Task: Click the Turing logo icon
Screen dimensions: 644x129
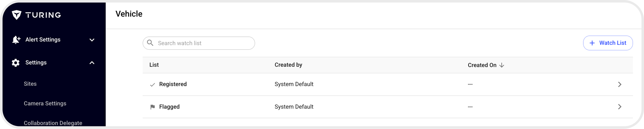Action: click(x=17, y=15)
